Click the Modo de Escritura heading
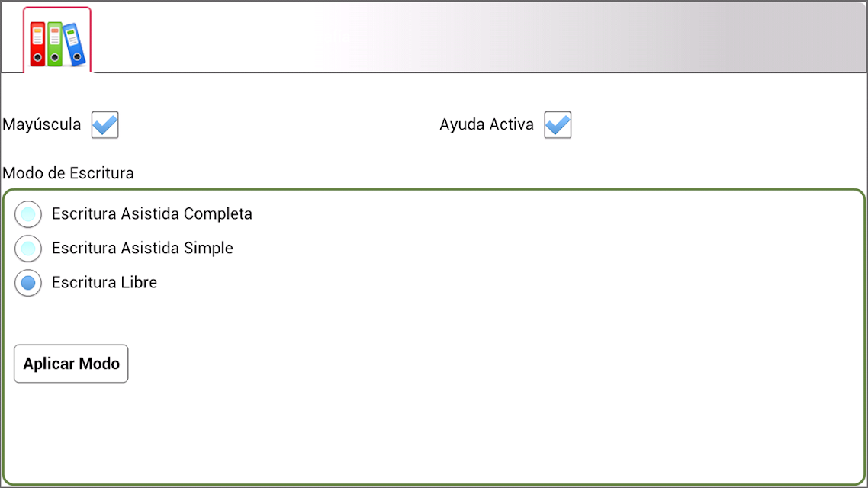 pyautogui.click(x=68, y=173)
